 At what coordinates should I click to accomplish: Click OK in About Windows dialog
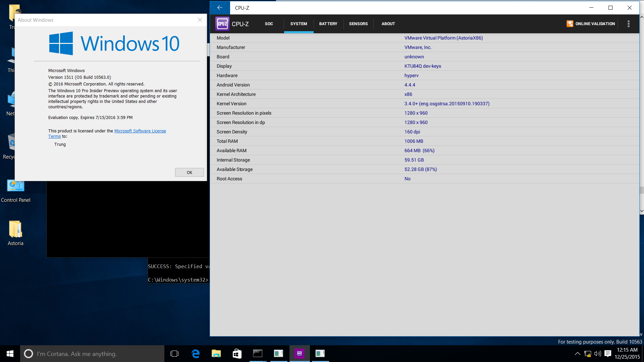[190, 172]
